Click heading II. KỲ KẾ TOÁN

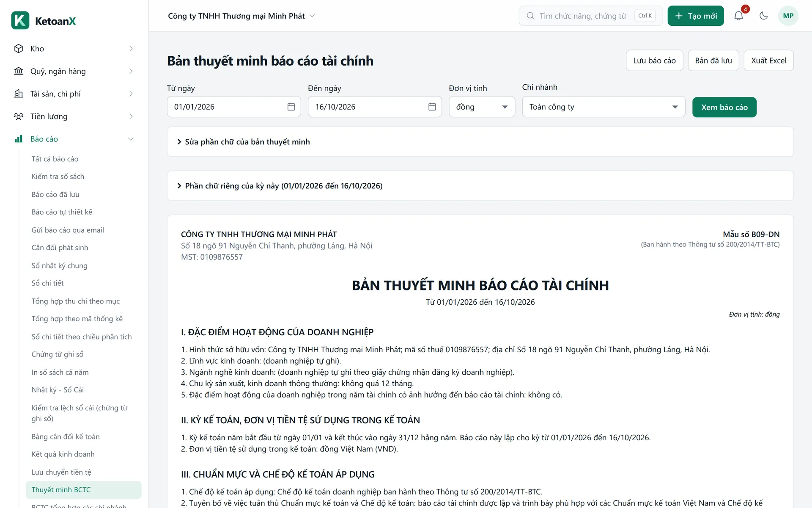coord(300,420)
